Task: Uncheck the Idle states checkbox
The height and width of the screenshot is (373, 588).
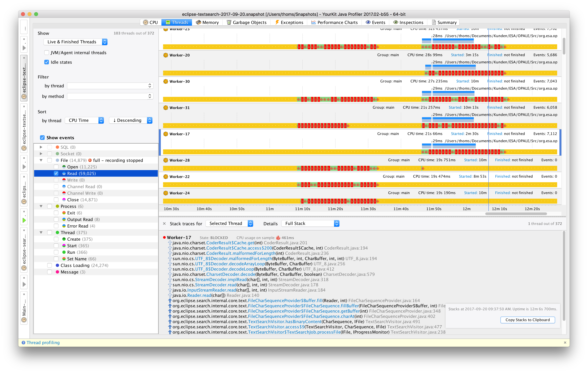Action: click(47, 62)
